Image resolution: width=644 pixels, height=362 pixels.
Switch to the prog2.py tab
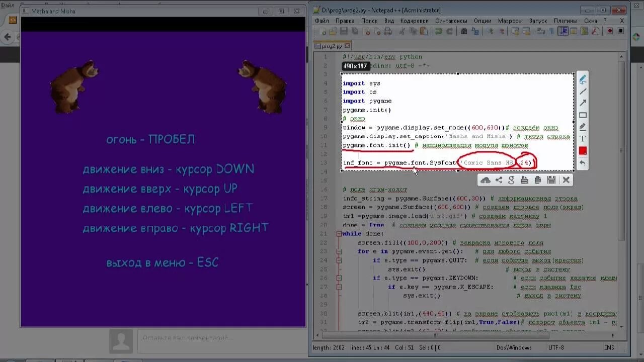point(332,46)
